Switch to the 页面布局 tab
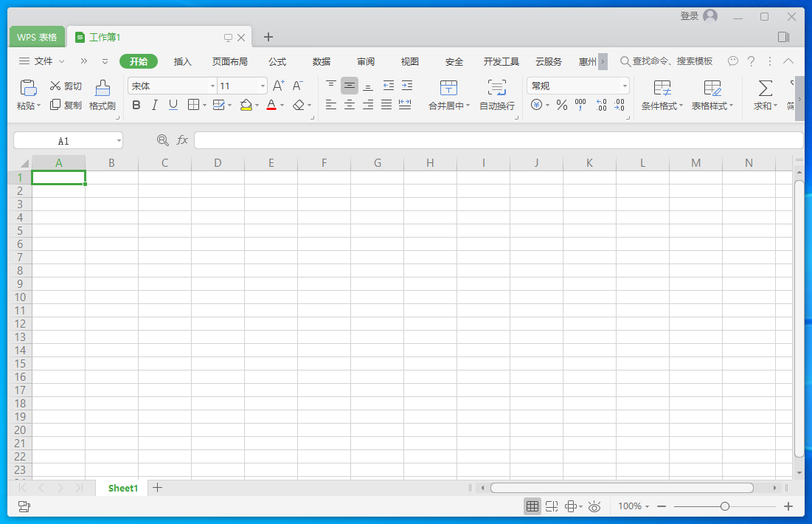Viewport: 812px width, 524px height. point(229,62)
